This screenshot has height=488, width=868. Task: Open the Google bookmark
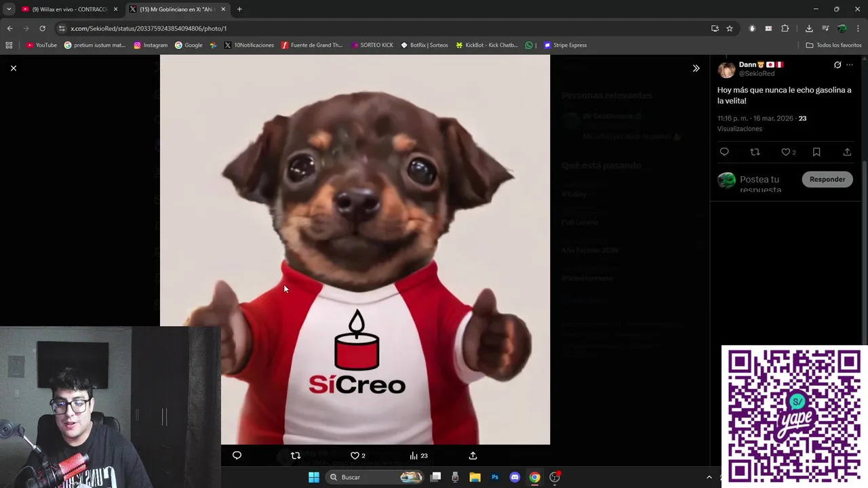pos(189,45)
